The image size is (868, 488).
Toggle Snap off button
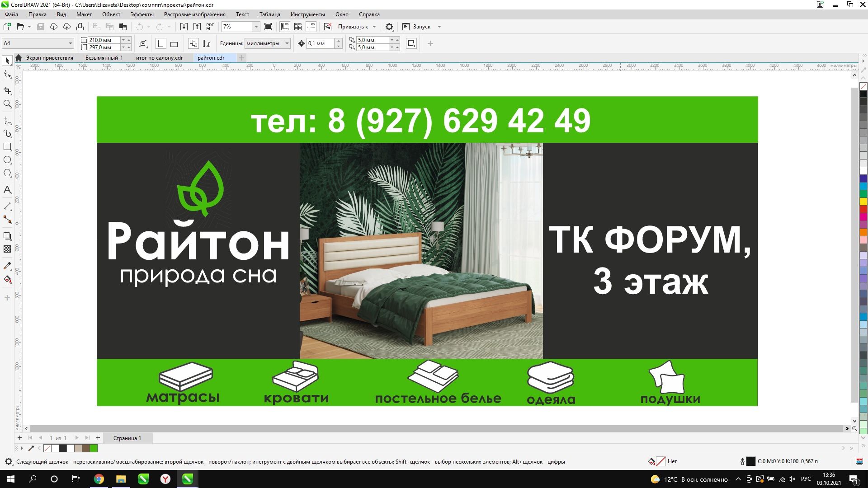[x=328, y=27]
